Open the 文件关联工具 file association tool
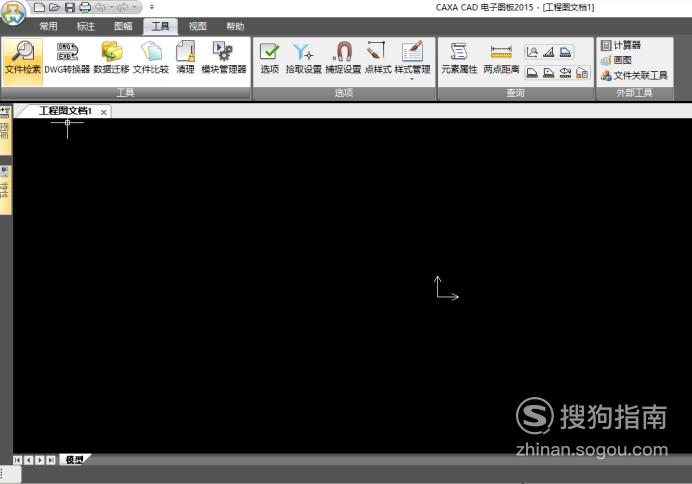 (x=634, y=75)
